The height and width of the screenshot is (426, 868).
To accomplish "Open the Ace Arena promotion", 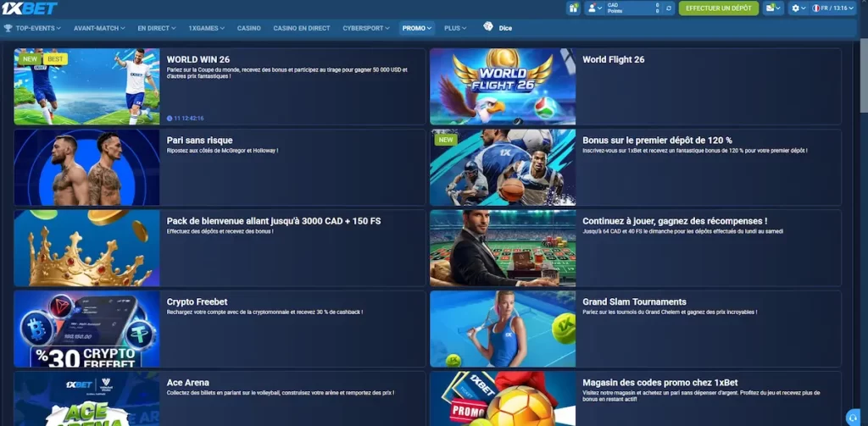I will tap(187, 383).
